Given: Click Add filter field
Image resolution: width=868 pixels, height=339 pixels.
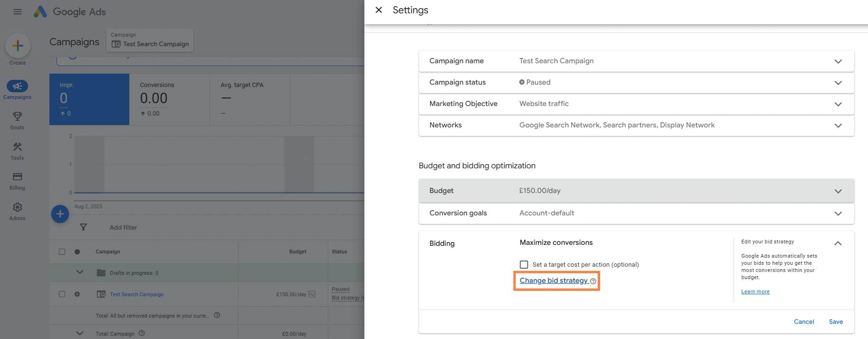Looking at the screenshot, I should point(124,227).
